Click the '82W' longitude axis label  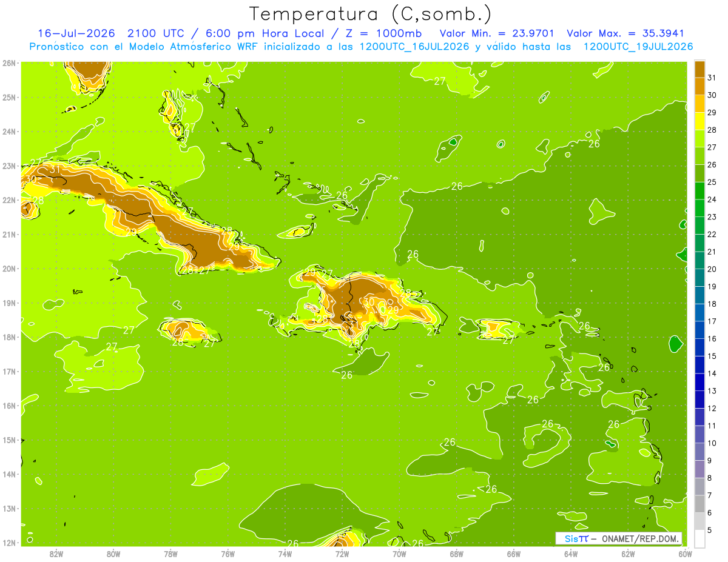(56, 554)
